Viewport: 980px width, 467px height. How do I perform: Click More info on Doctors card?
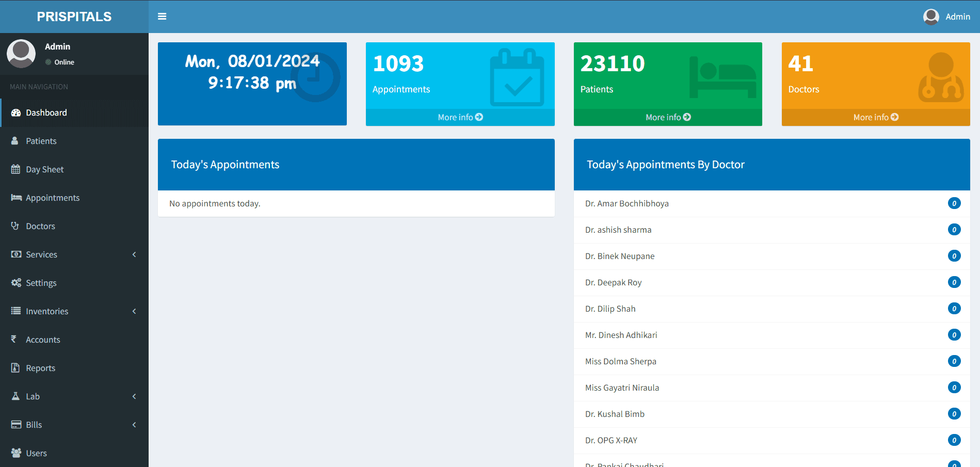[x=876, y=117]
